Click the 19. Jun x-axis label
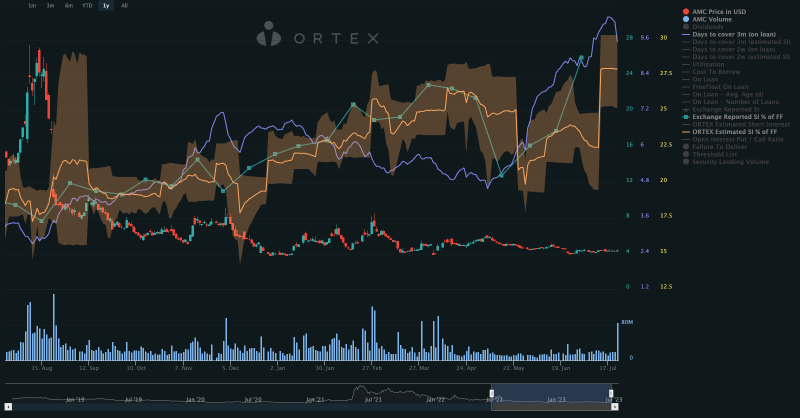This screenshot has height=418, width=800. 561,368
